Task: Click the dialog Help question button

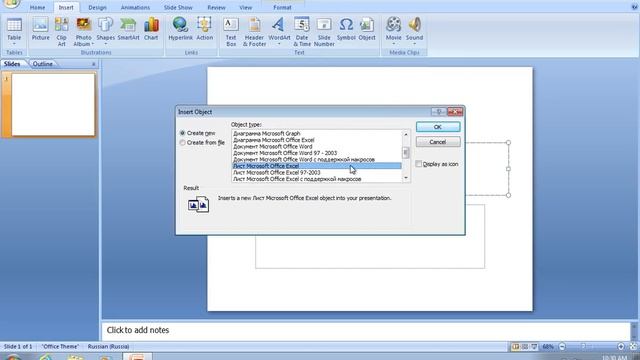Action: 439,111
